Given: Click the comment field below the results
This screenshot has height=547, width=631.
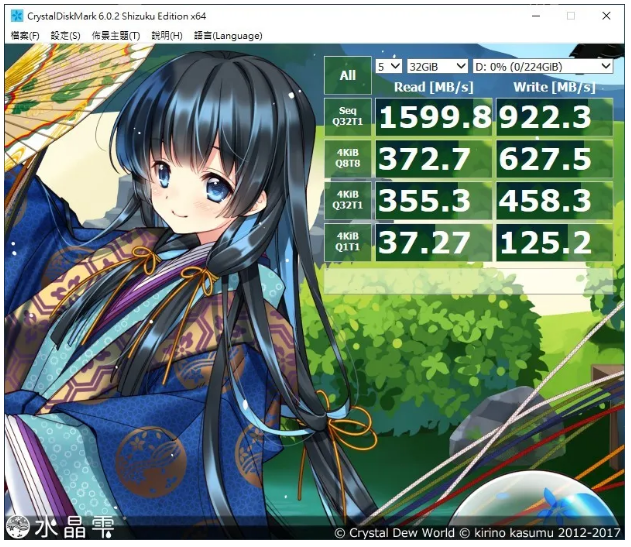Looking at the screenshot, I should click(x=468, y=281).
